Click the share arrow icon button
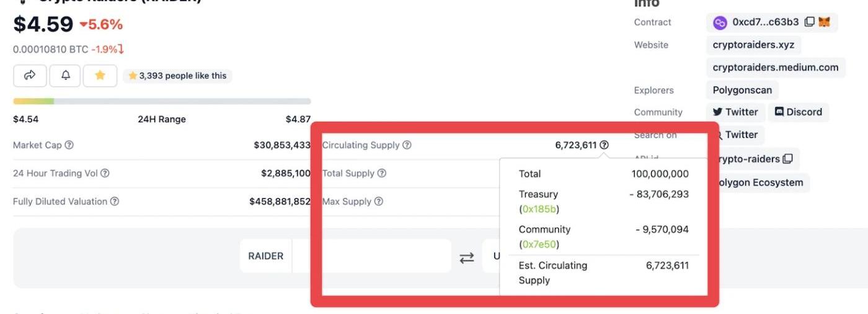This screenshot has height=314, width=868. click(30, 76)
